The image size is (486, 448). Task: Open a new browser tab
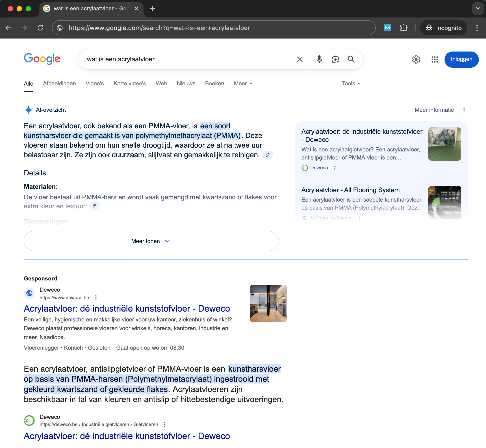tap(152, 9)
